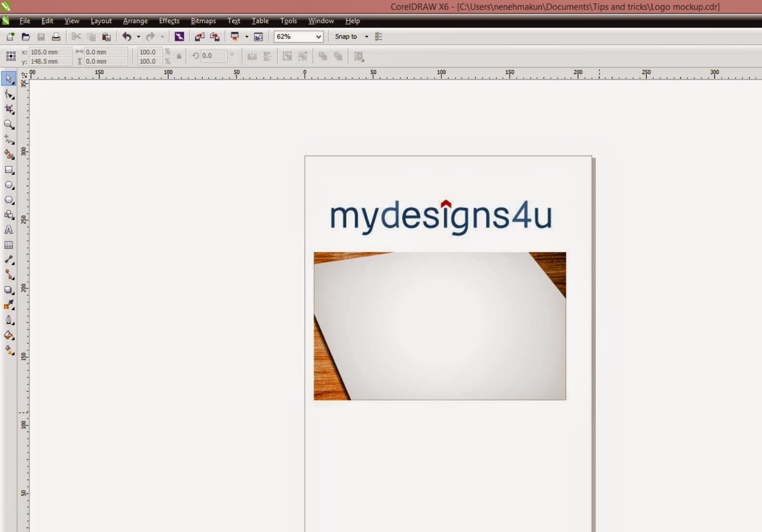The image size is (762, 532).
Task: Copy the selection
Action: click(x=91, y=37)
